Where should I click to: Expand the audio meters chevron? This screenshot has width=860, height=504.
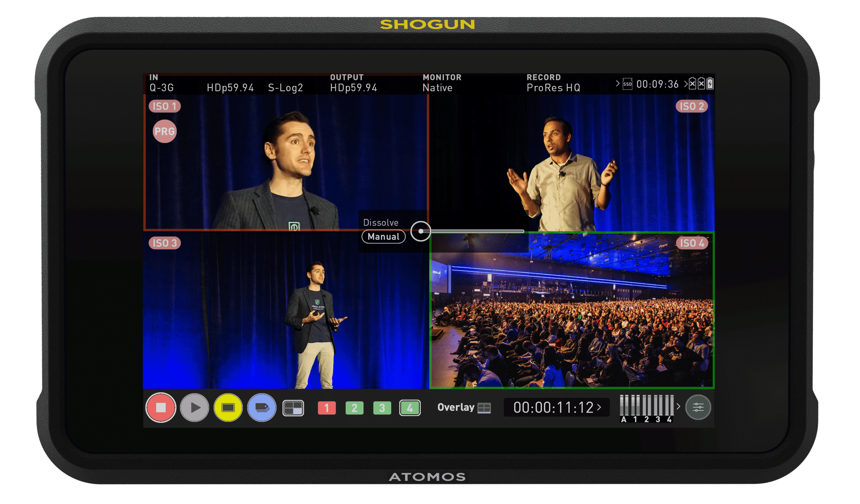tap(679, 406)
